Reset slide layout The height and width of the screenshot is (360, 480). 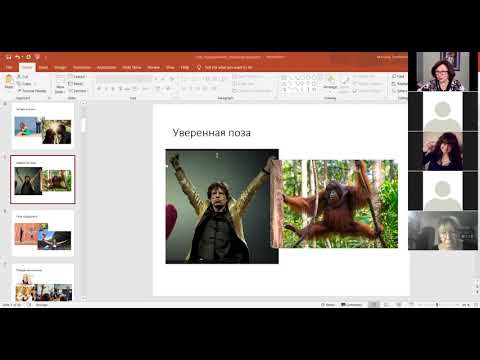76,84
